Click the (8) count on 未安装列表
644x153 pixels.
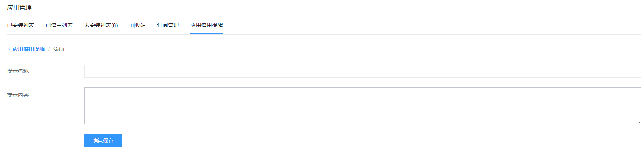coord(115,25)
